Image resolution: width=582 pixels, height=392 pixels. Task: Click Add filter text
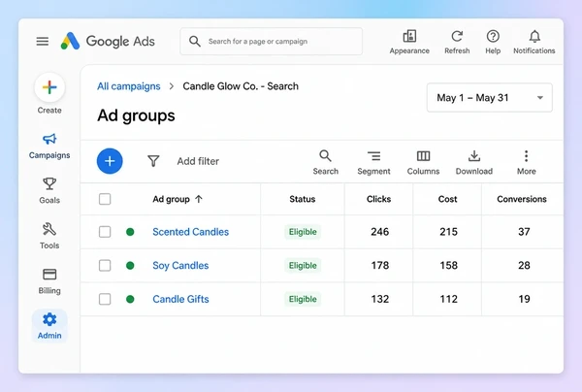pyautogui.click(x=198, y=161)
